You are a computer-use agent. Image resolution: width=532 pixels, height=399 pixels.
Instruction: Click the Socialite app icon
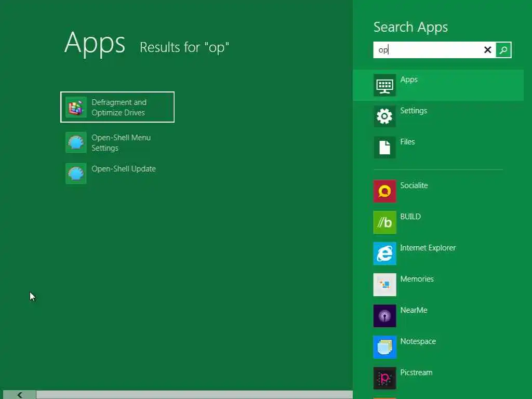(384, 191)
